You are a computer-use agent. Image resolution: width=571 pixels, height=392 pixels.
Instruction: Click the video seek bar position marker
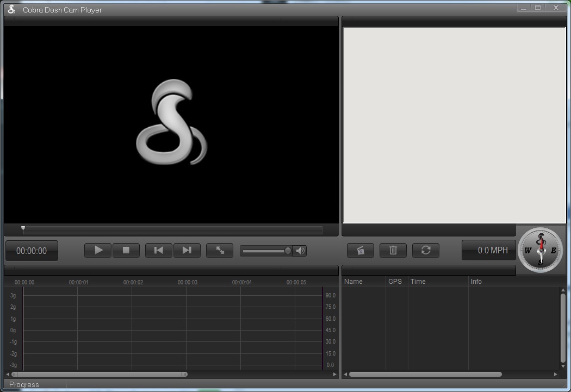tap(23, 229)
